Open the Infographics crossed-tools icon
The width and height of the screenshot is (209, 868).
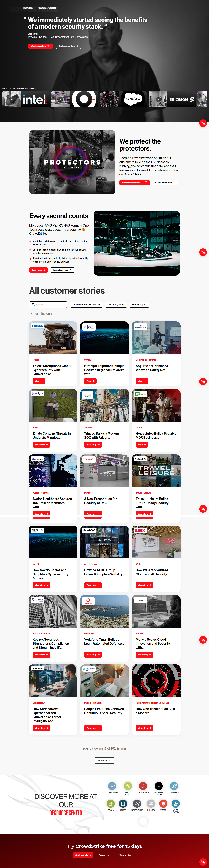137,803
